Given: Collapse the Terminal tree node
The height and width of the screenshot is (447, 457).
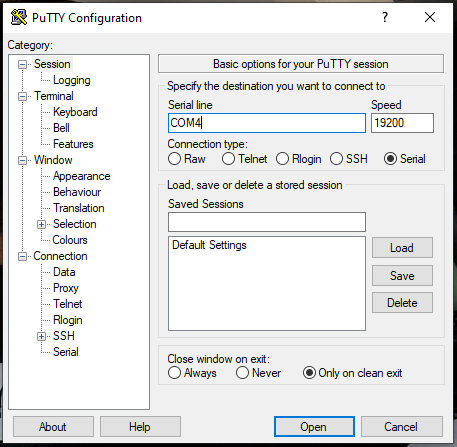Looking at the screenshot, I should click(x=22, y=97).
